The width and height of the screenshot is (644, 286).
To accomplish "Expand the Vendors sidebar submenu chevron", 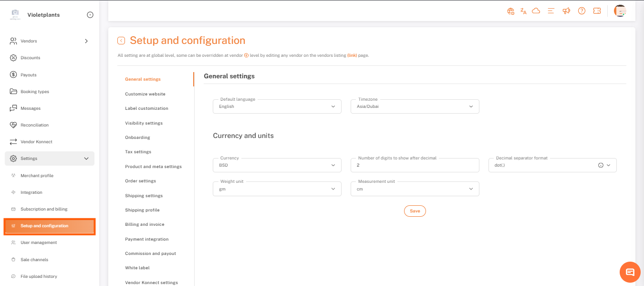I will tap(86, 41).
